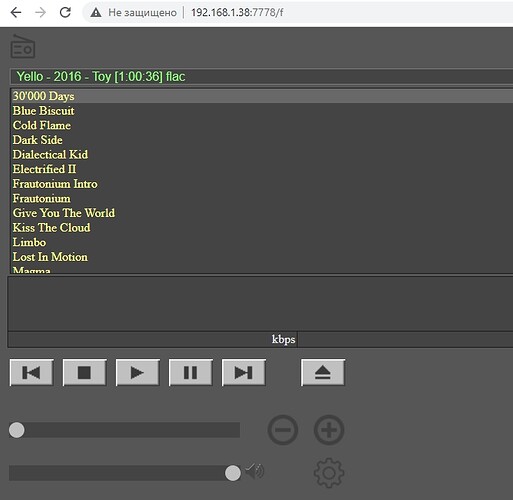Viewport: 513px width, 500px height.
Task: Click the volume slider handle
Action: [233, 473]
